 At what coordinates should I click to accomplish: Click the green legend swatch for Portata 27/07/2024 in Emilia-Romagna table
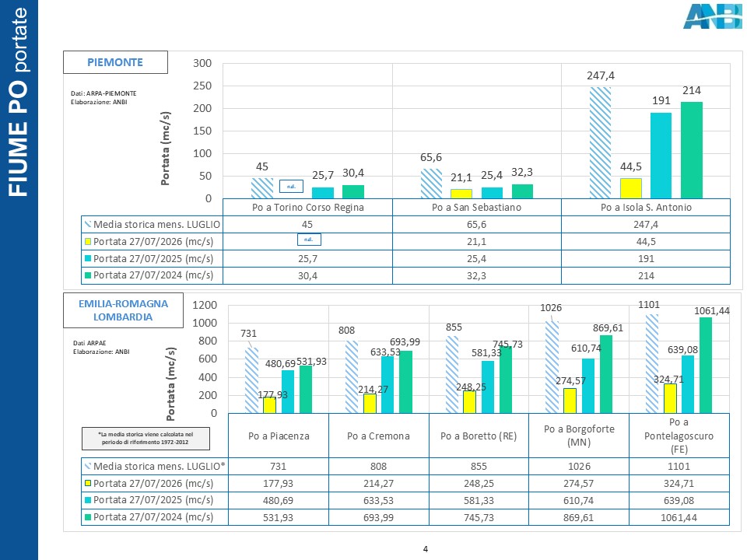[88, 516]
